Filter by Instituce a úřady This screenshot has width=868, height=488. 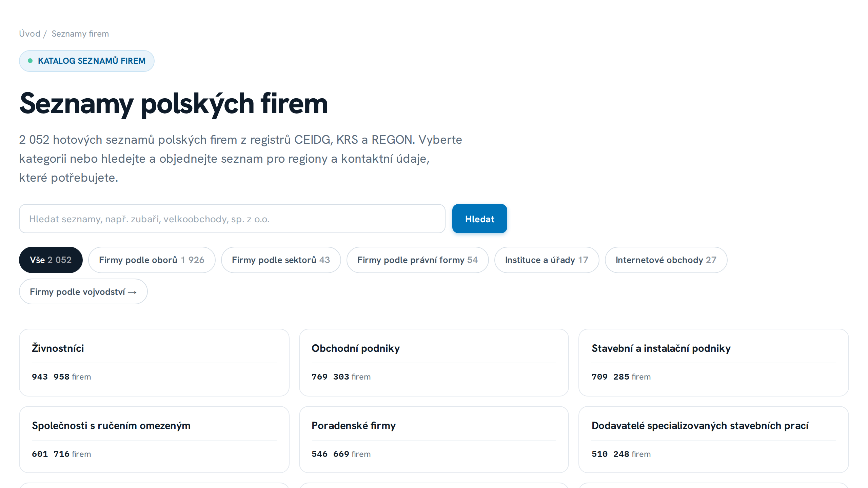pos(547,260)
